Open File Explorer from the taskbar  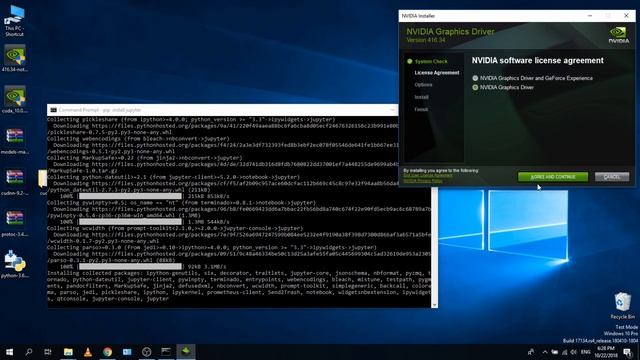(x=68, y=352)
